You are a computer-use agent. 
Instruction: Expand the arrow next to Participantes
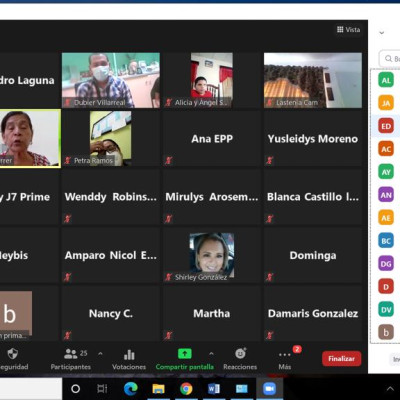click(100, 354)
